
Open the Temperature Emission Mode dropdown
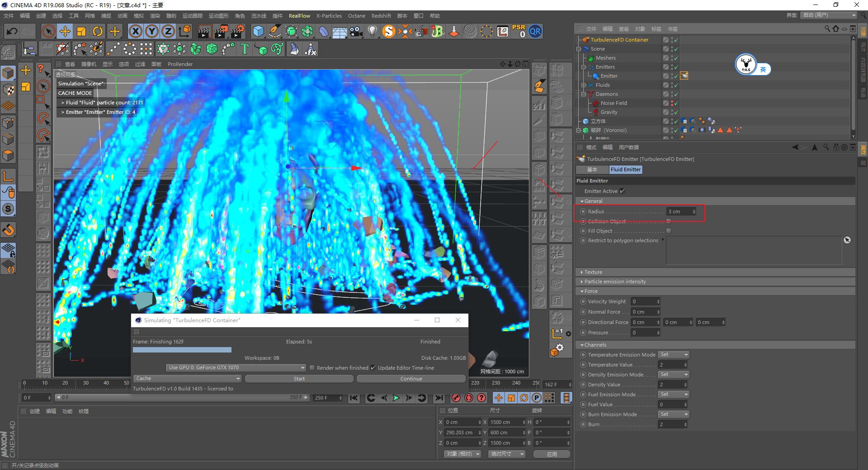(673, 354)
